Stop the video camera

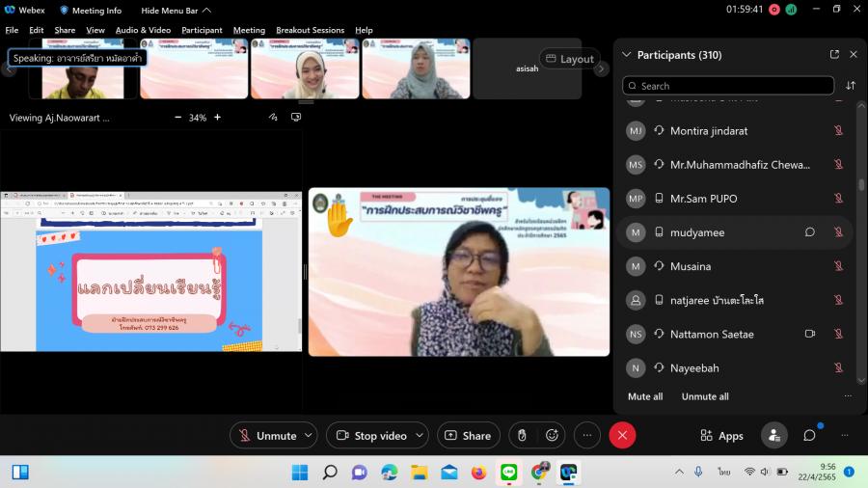point(370,436)
